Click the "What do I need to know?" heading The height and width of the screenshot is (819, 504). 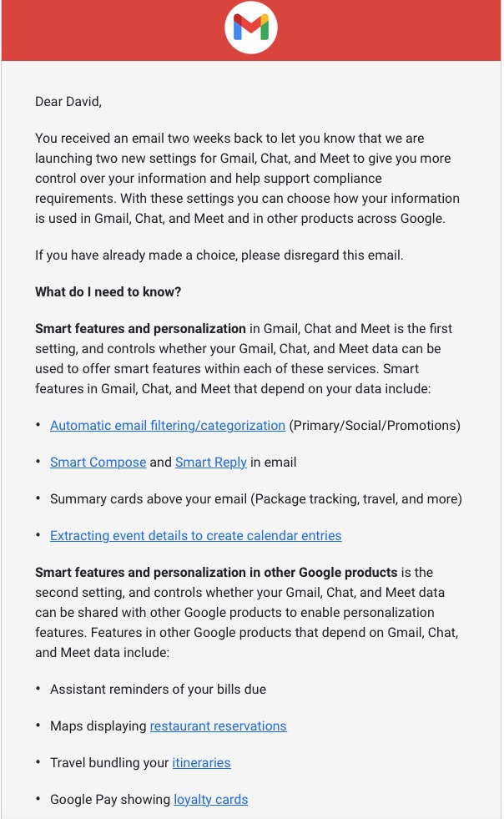click(x=108, y=292)
